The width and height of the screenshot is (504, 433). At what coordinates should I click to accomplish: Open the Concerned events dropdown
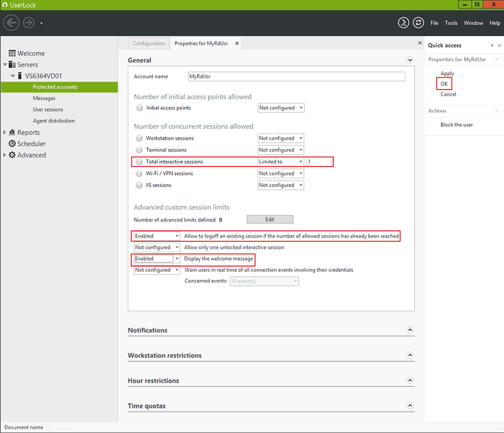pyautogui.click(x=264, y=281)
